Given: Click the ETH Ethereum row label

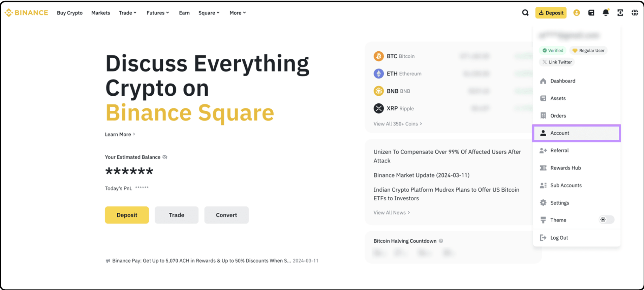Looking at the screenshot, I should 404,73.
